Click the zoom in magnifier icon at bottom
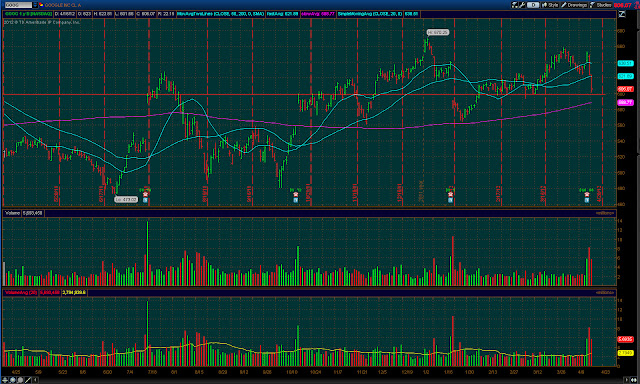The width and height of the screenshot is (640, 384). click(x=13, y=380)
